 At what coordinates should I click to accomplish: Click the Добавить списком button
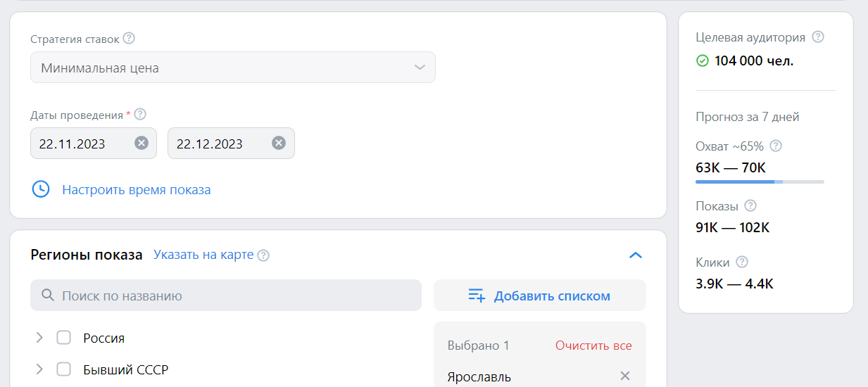click(539, 296)
